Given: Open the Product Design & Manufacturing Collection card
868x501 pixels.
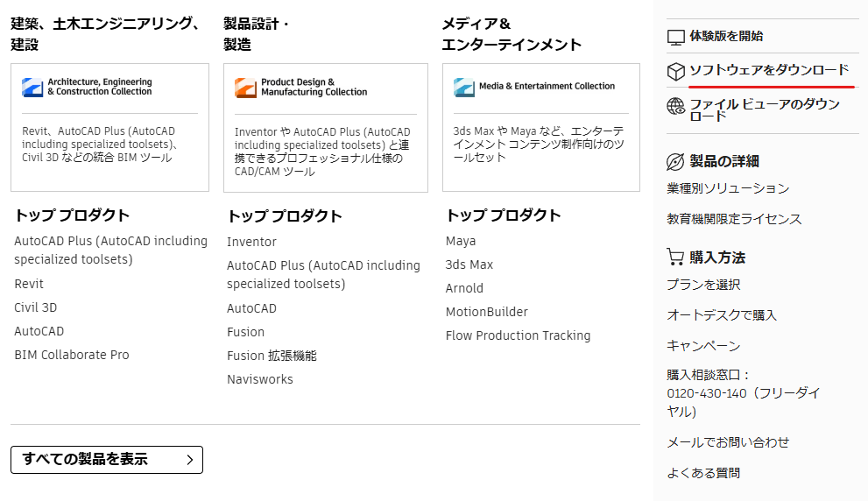Looking at the screenshot, I should 326,128.
